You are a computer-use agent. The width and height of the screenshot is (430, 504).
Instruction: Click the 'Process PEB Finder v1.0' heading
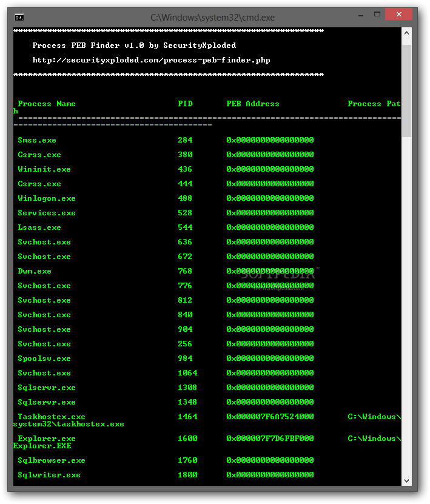(134, 45)
